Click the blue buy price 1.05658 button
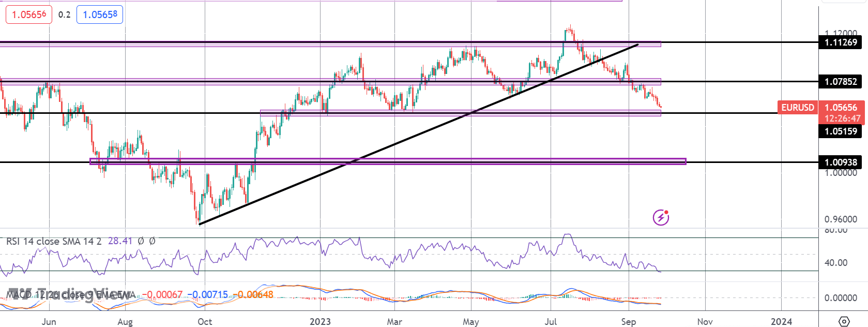This screenshot has height=327, width=868. 100,14
